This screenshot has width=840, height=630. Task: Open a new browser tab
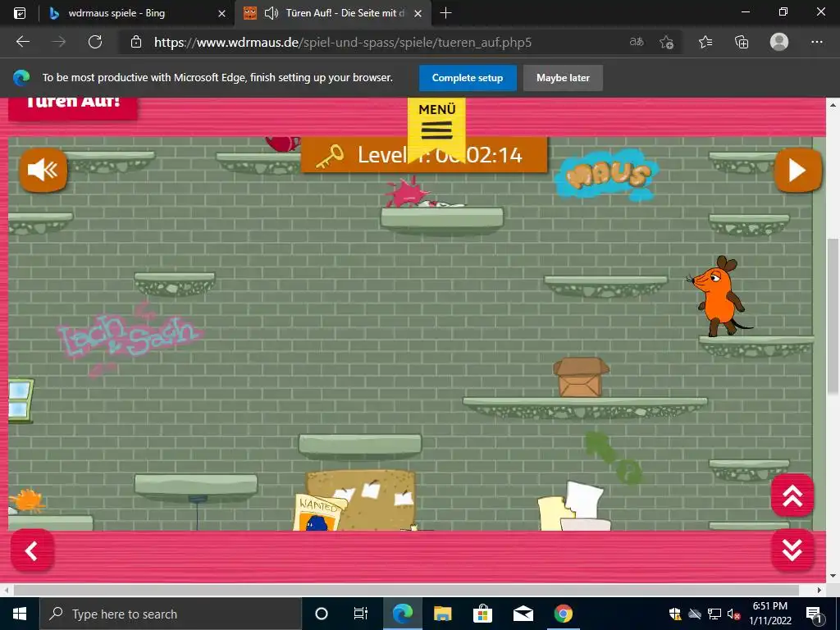(x=445, y=13)
